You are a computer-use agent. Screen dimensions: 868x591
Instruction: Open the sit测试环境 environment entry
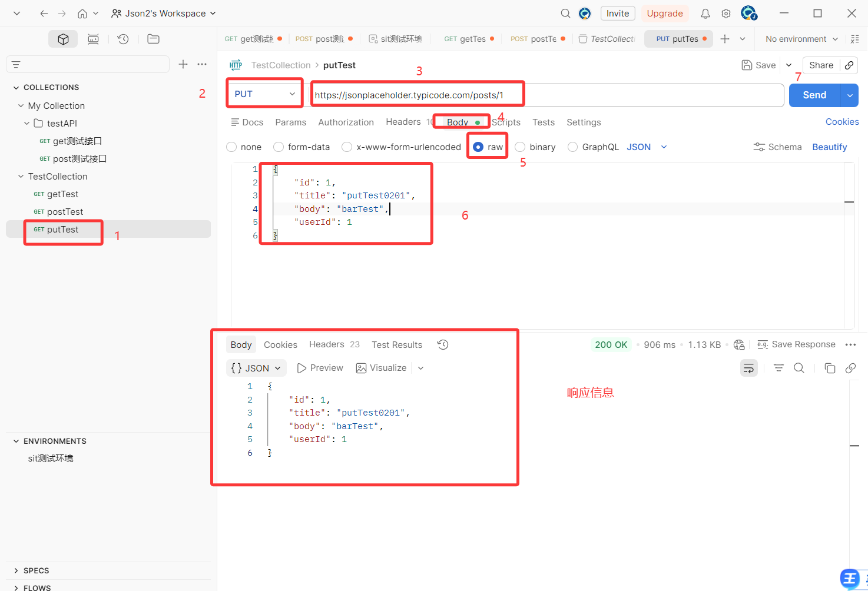[51, 458]
